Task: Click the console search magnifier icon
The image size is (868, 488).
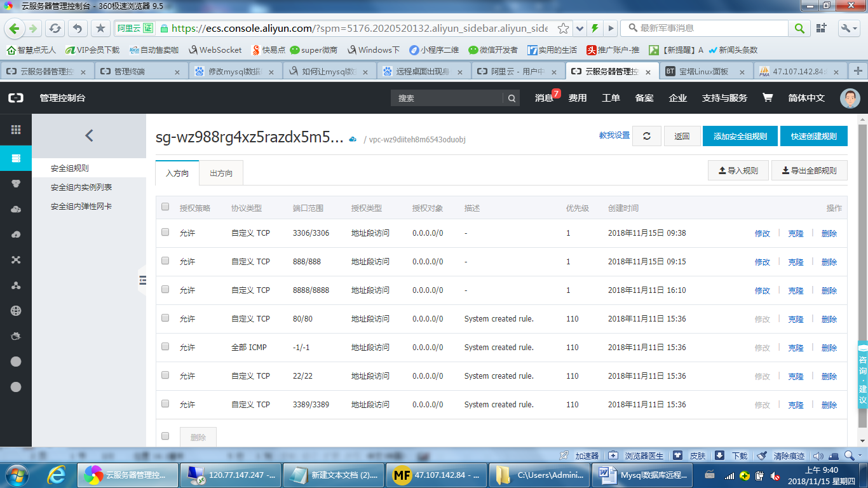Action: click(512, 98)
